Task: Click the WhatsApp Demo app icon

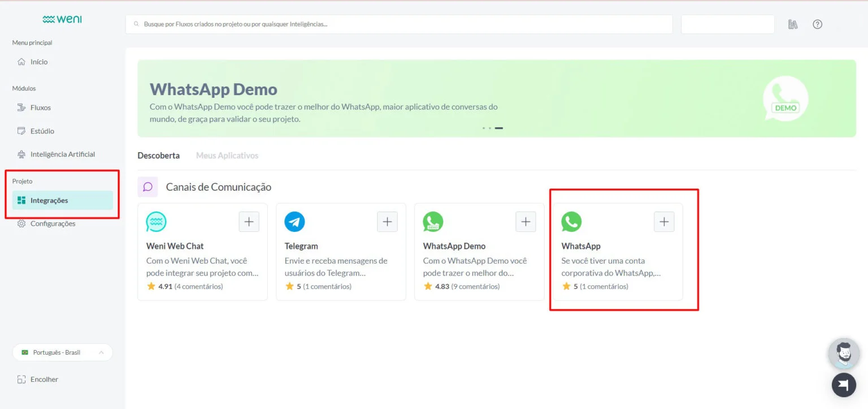Action: (x=433, y=222)
